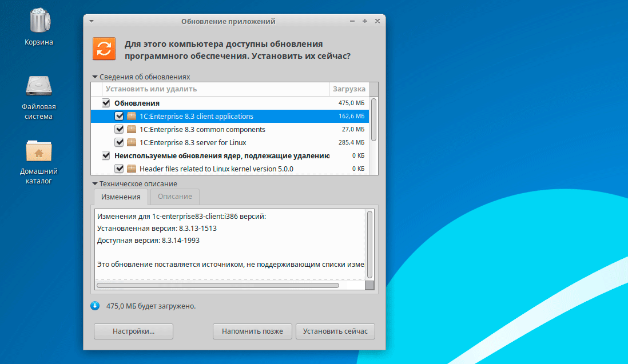Select Header files related to Linux kernel row

click(230, 169)
